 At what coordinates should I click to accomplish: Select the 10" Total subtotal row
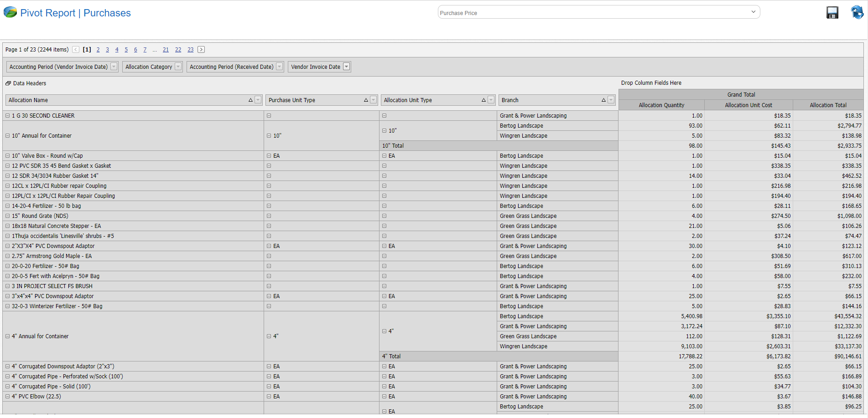pos(499,146)
